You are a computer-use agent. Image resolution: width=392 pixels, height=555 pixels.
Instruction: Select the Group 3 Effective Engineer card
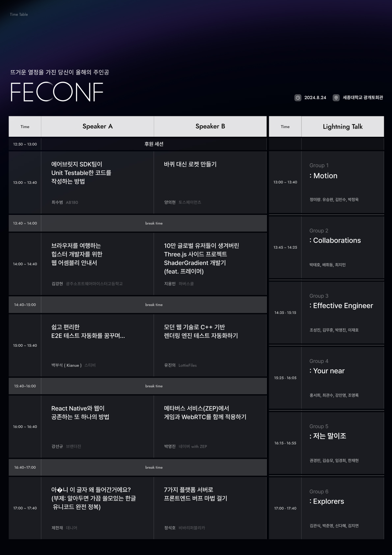pyautogui.click(x=343, y=313)
